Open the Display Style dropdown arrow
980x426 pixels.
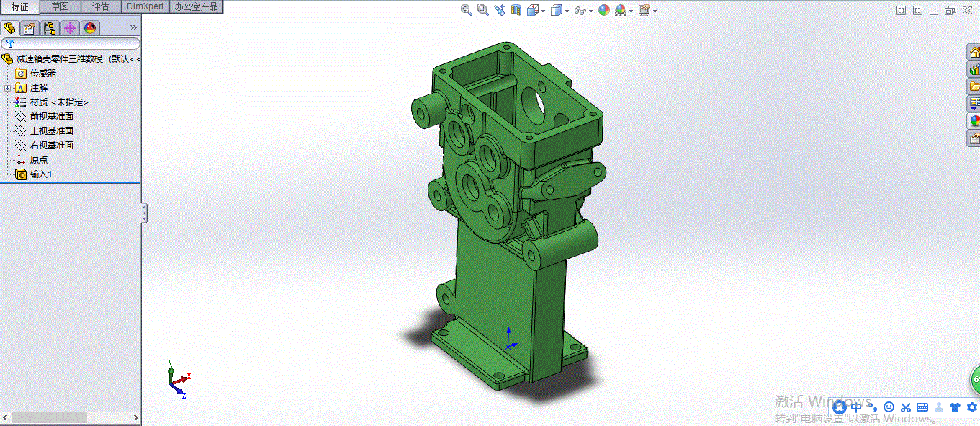coord(567,11)
